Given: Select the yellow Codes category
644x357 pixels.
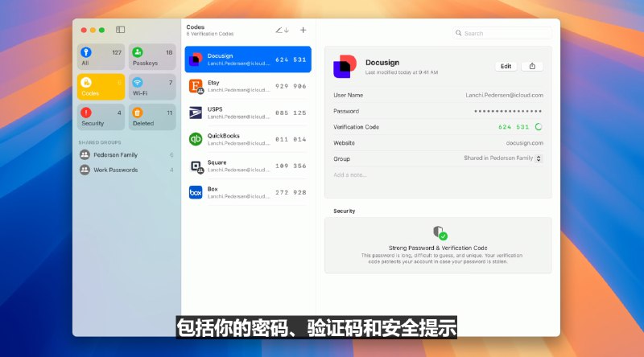Looking at the screenshot, I should pos(101,87).
